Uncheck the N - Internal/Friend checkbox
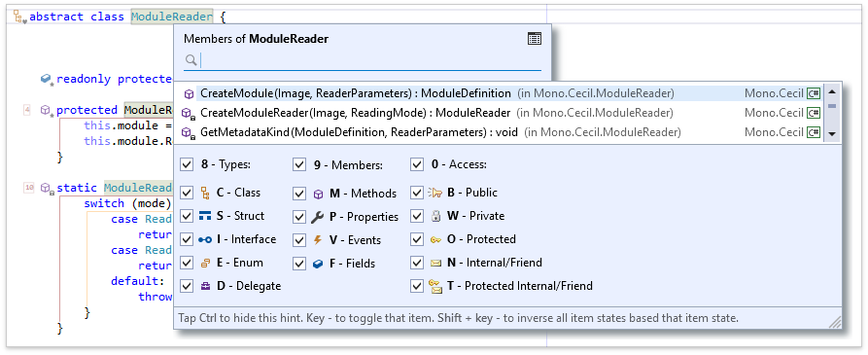The image size is (868, 355). 417,263
